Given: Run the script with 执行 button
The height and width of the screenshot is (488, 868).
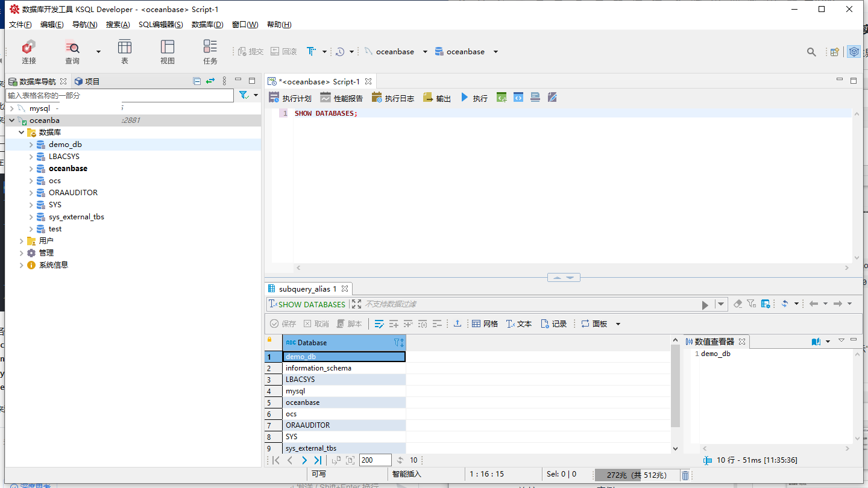Looking at the screenshot, I should (474, 98).
